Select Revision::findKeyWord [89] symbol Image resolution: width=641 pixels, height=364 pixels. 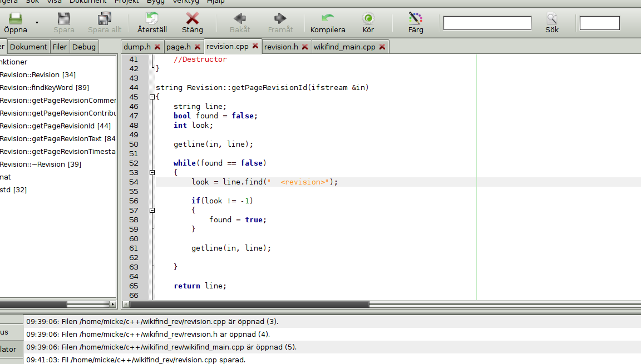click(44, 87)
